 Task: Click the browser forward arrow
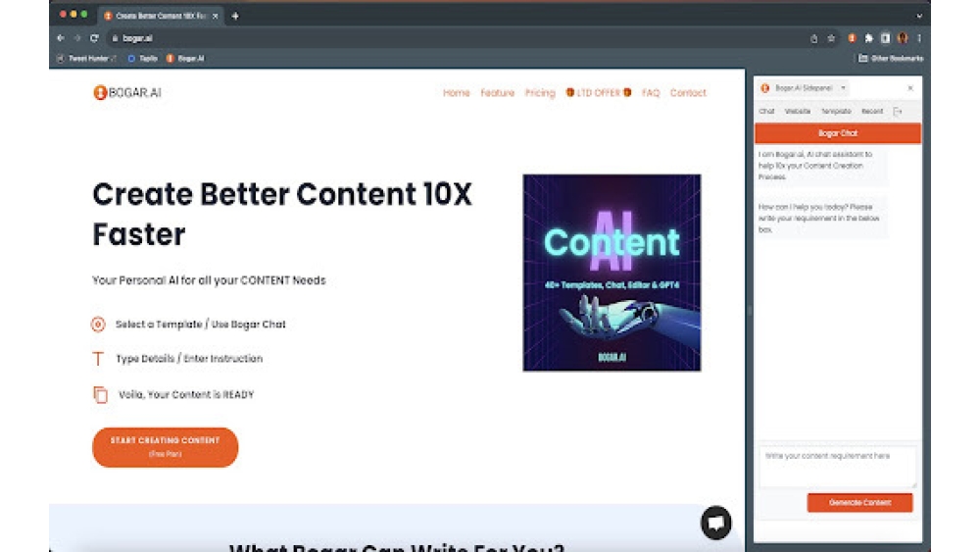(x=77, y=38)
